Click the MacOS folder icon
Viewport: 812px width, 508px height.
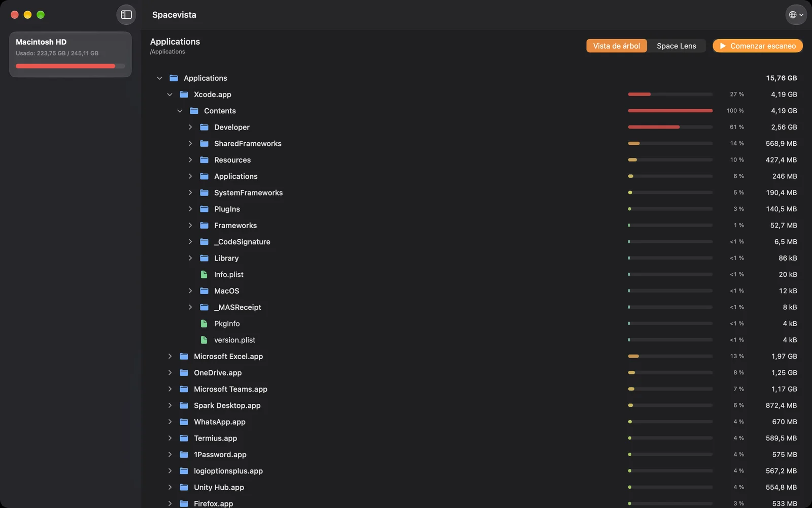tap(204, 291)
